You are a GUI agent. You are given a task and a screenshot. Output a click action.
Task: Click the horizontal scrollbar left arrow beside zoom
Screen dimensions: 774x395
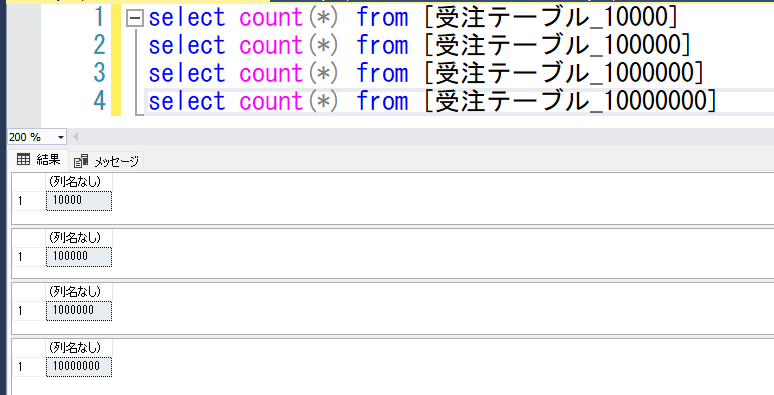tap(76, 137)
